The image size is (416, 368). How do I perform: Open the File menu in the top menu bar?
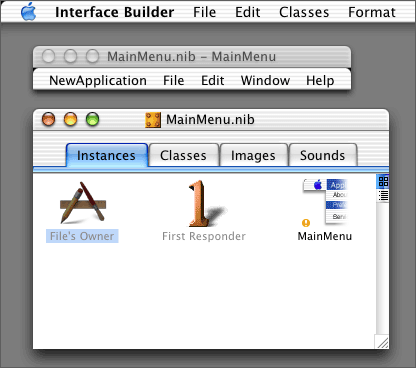pos(204,12)
